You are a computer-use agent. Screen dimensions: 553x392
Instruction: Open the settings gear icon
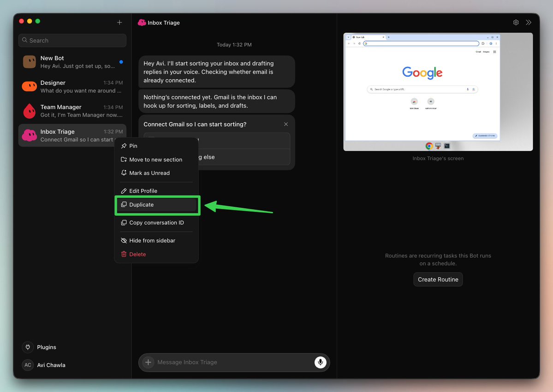pyautogui.click(x=516, y=23)
